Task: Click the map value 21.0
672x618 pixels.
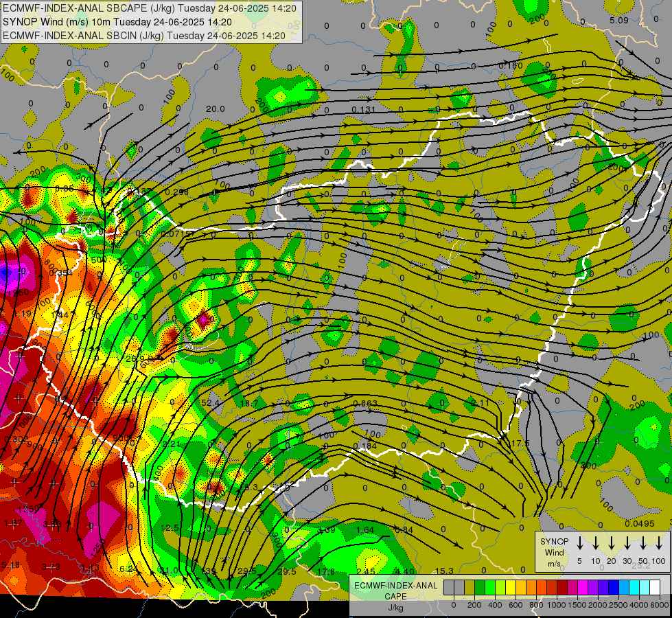Action: click(x=168, y=571)
